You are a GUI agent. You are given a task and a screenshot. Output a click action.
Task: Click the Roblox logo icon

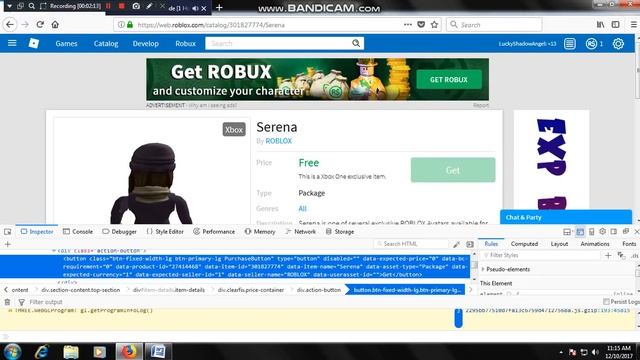pos(34,43)
